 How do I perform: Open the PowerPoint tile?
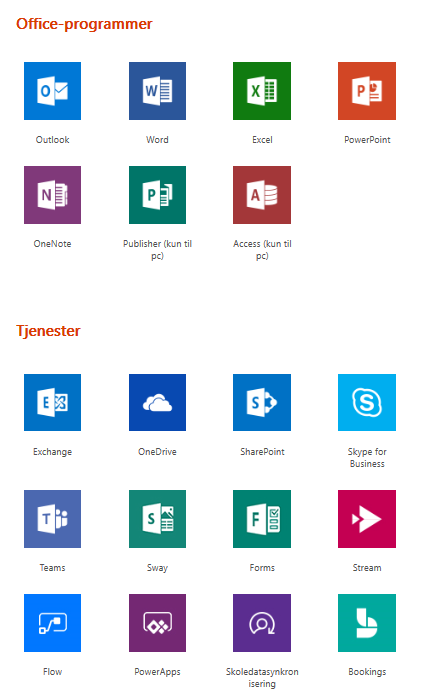coord(367,91)
